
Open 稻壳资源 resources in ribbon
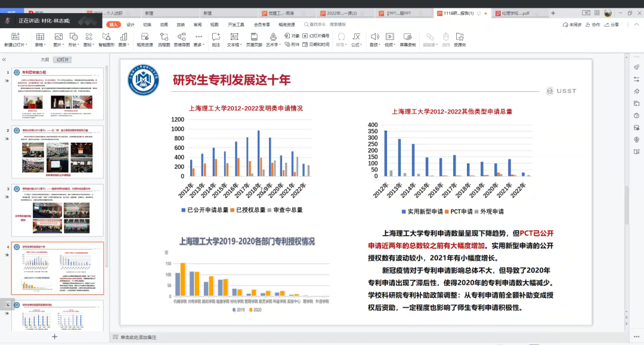click(x=144, y=40)
